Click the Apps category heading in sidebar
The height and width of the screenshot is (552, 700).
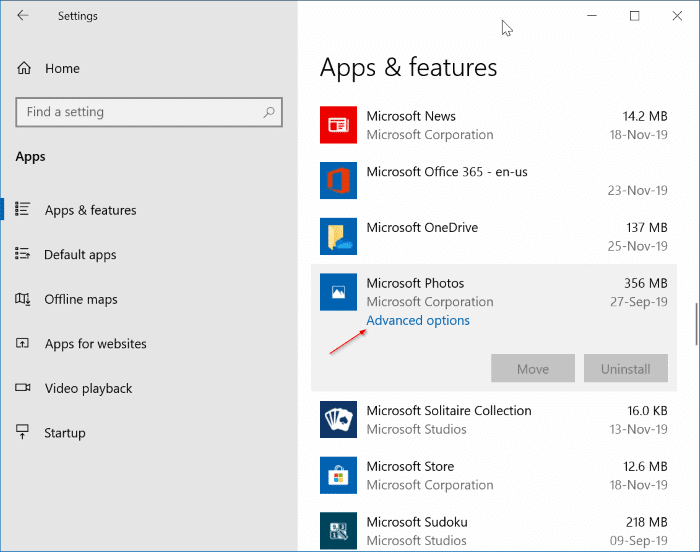30,157
